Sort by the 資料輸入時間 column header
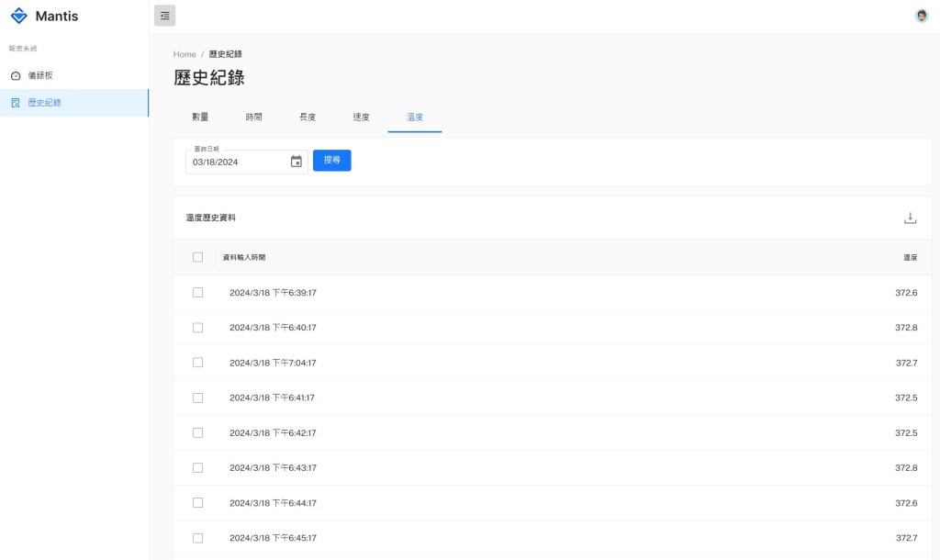Viewport: 940px width, 560px height. pyautogui.click(x=250, y=258)
